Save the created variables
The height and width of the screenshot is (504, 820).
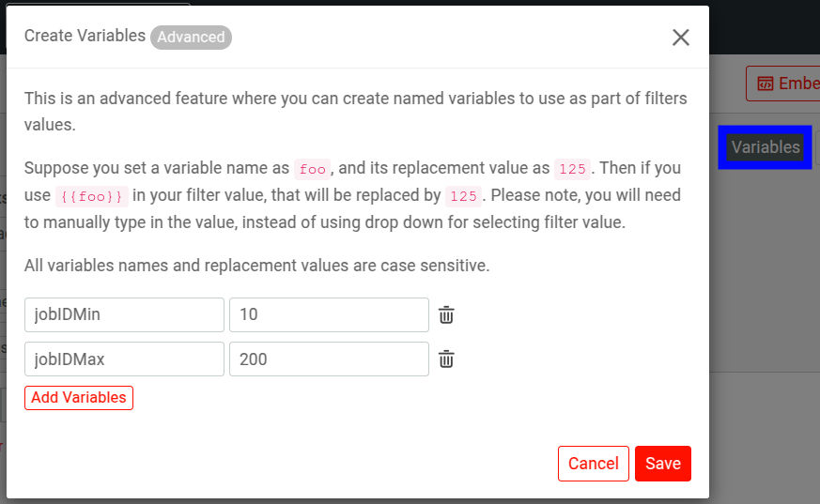(x=662, y=464)
